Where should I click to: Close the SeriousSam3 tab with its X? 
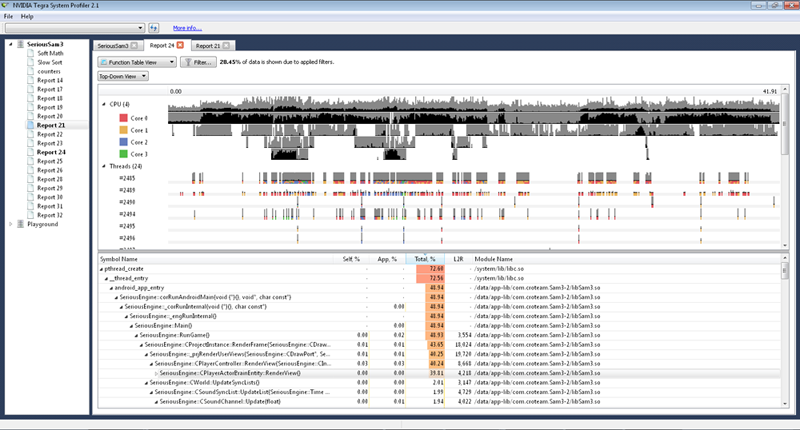[x=134, y=45]
